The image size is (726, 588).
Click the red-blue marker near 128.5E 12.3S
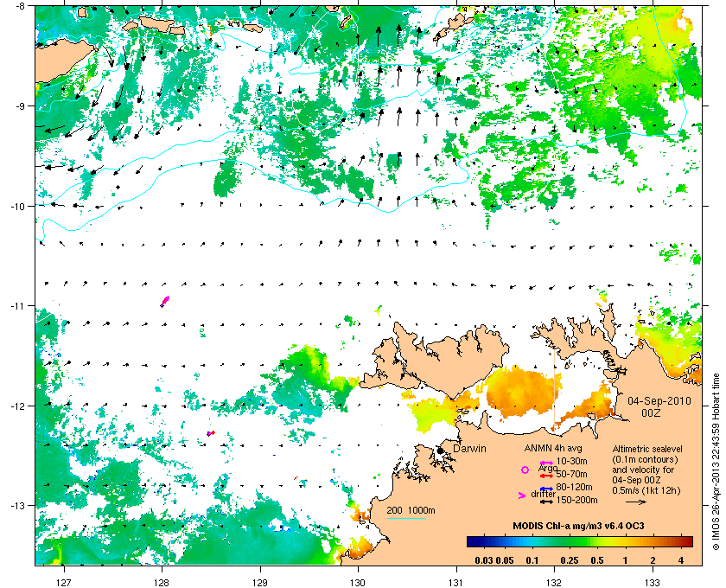click(x=211, y=433)
